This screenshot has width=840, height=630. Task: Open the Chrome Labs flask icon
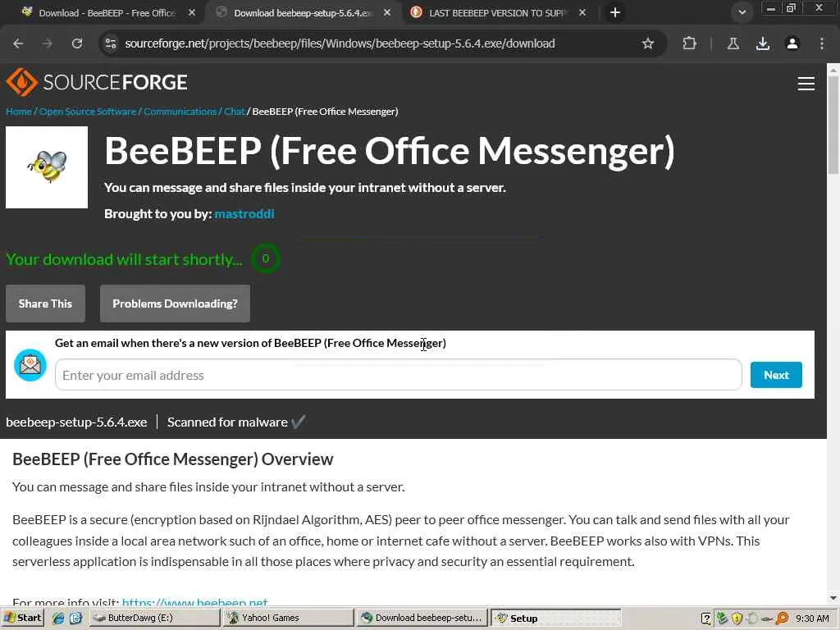point(733,43)
